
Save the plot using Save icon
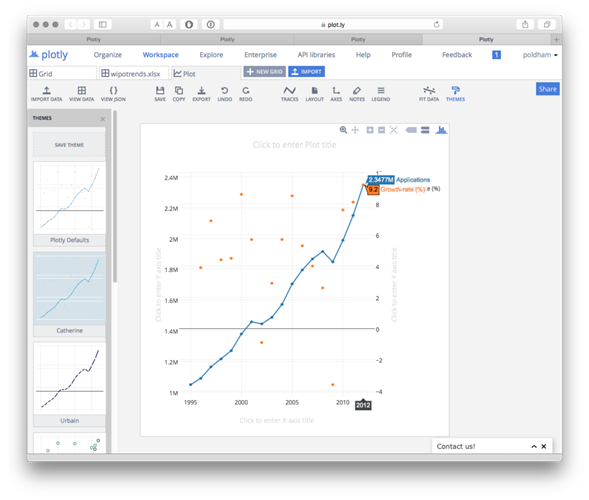(160, 94)
